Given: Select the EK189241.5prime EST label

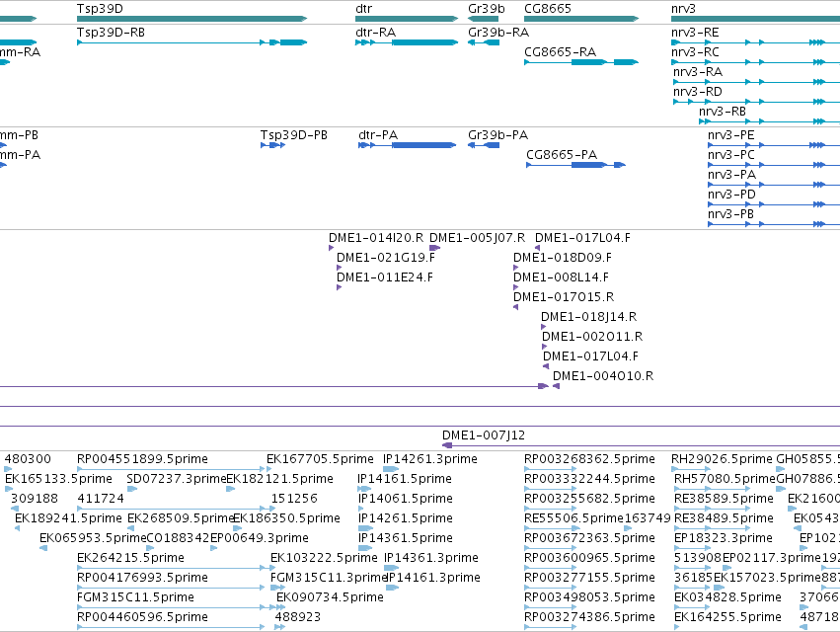Looking at the screenshot, I should click(x=68, y=518).
